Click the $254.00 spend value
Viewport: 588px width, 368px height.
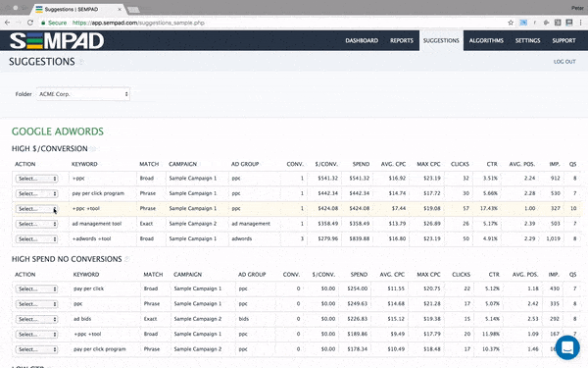tap(358, 289)
